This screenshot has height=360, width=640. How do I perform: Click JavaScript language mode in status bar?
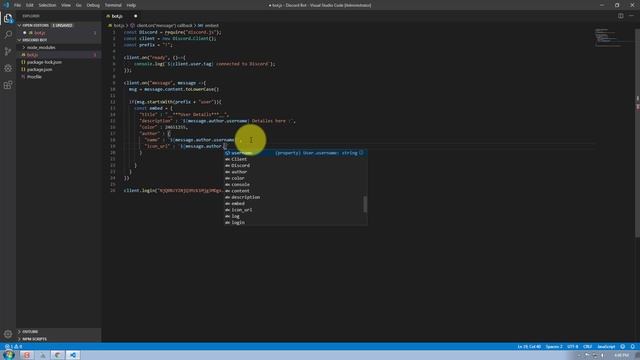tap(606, 347)
